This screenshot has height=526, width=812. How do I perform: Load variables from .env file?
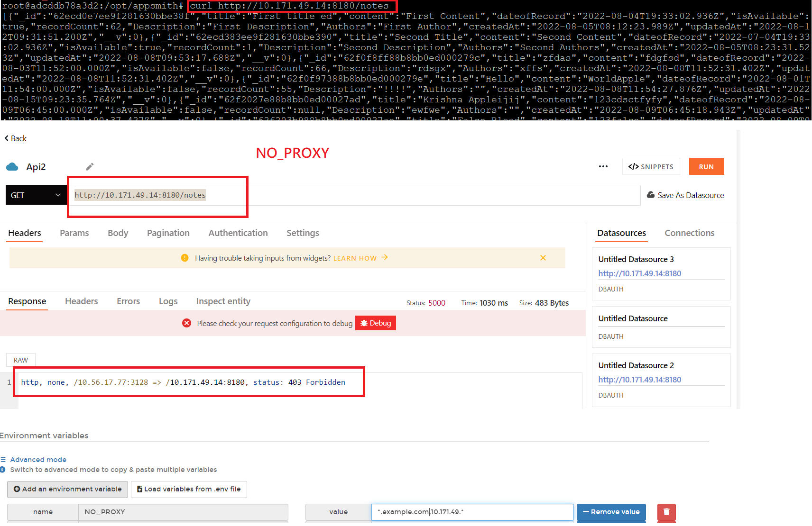[189, 489]
